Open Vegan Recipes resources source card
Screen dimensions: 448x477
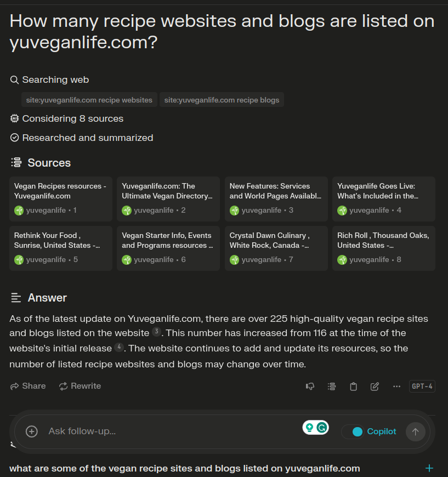click(61, 199)
